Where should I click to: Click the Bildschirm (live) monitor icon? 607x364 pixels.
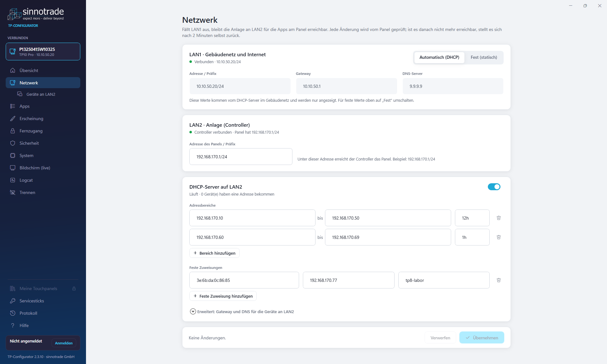(x=13, y=168)
